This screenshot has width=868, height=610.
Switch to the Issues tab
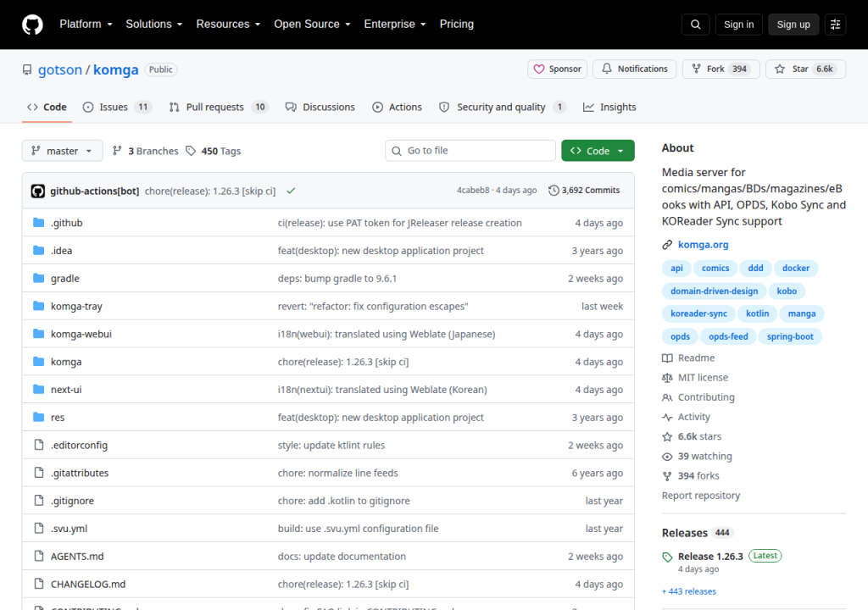(x=117, y=107)
